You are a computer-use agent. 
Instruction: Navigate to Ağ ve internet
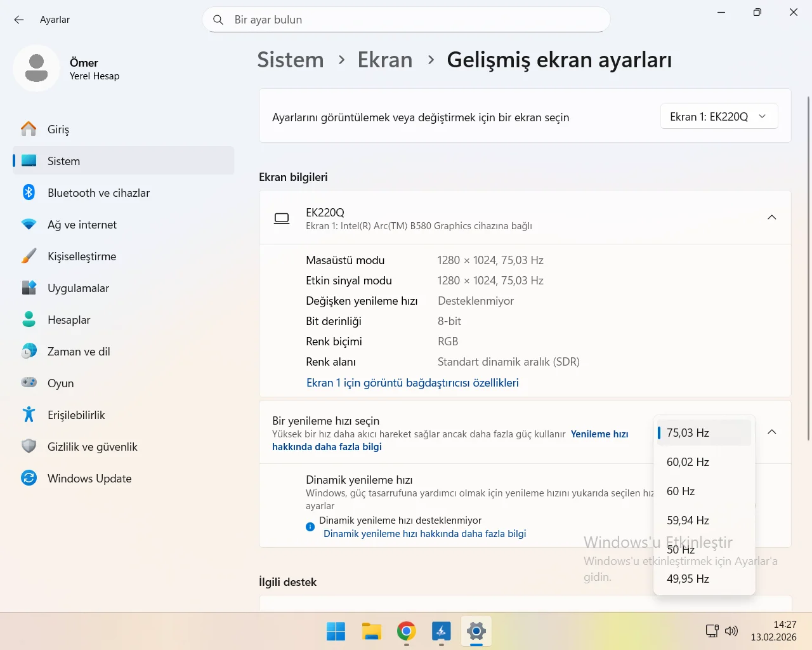click(124, 224)
